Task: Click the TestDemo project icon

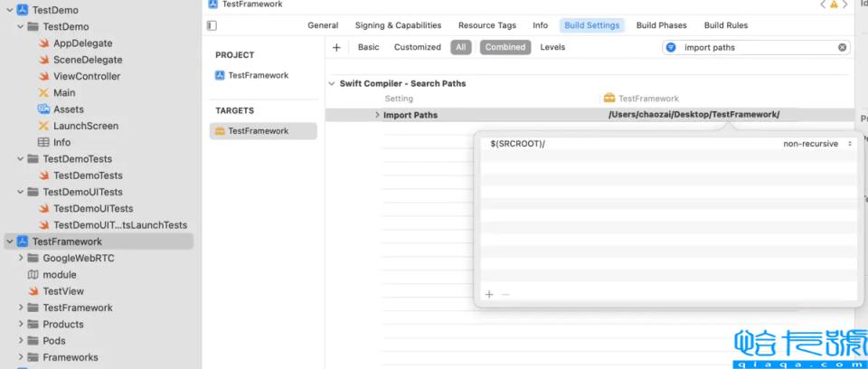Action: point(23,10)
